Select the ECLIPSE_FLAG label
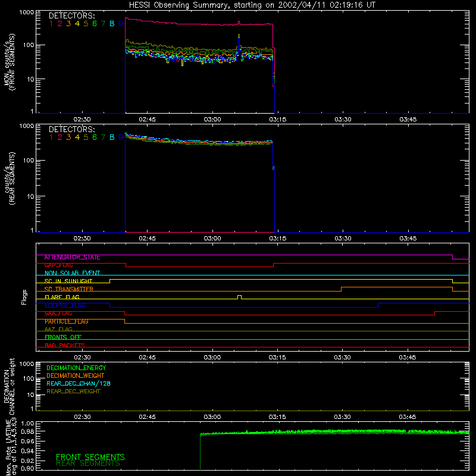The width and height of the screenshot is (476, 476). coord(65,305)
